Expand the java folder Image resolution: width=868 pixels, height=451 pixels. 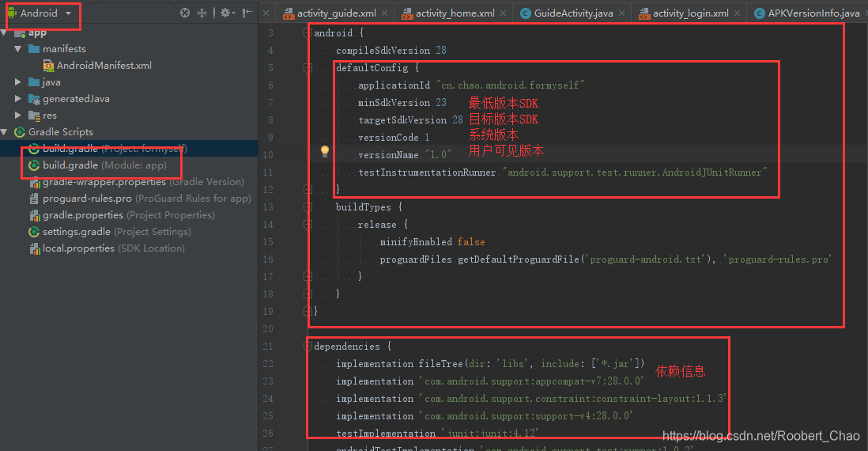(x=17, y=82)
